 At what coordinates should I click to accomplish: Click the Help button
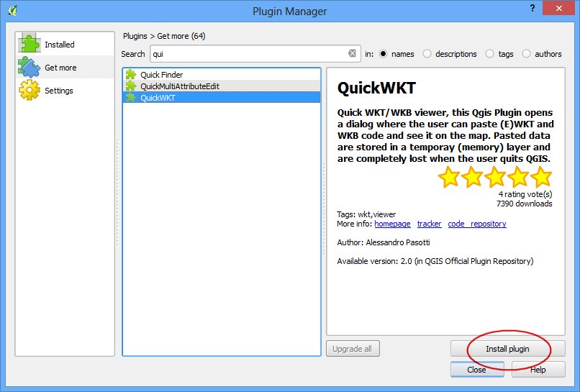coord(538,370)
